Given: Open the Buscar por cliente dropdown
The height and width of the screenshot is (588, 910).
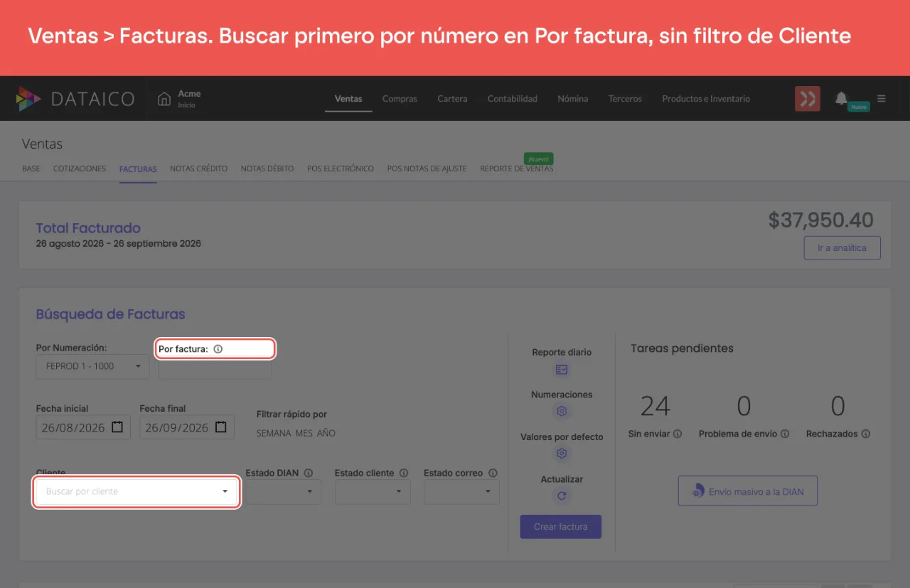Looking at the screenshot, I should pyautogui.click(x=136, y=491).
